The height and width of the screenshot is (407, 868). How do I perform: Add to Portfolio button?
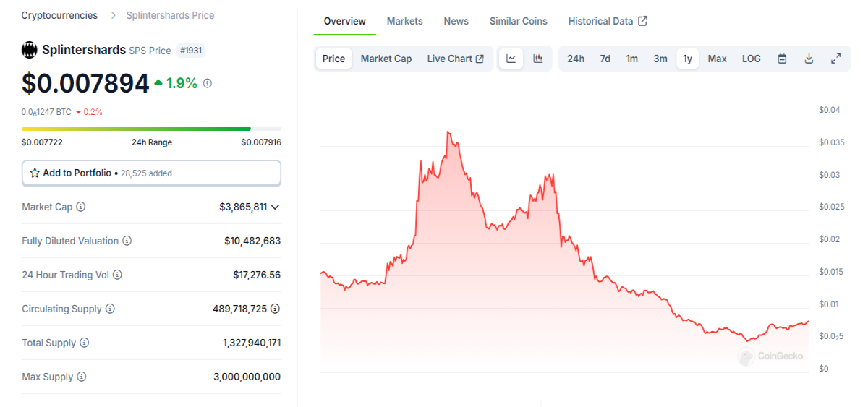pyautogui.click(x=151, y=173)
